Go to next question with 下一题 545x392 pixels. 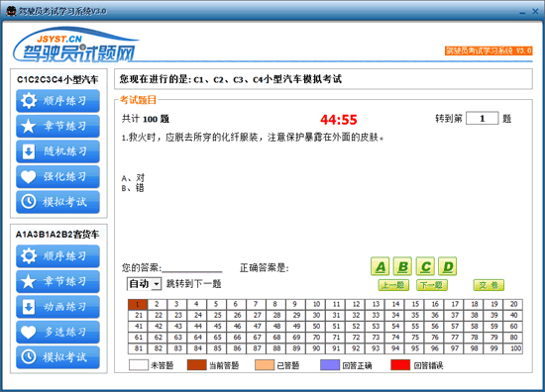tap(432, 285)
